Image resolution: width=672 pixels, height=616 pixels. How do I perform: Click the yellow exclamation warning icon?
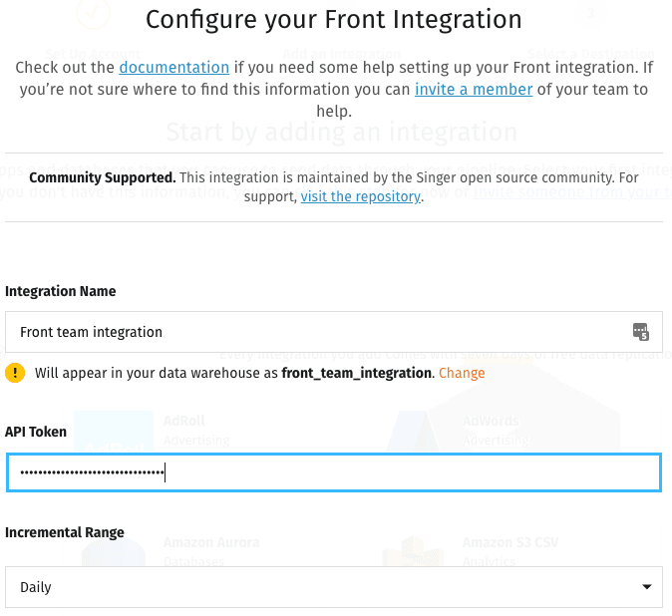(x=15, y=373)
